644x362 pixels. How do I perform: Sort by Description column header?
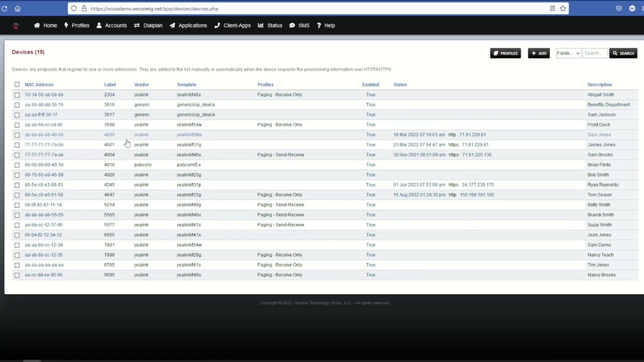599,84
